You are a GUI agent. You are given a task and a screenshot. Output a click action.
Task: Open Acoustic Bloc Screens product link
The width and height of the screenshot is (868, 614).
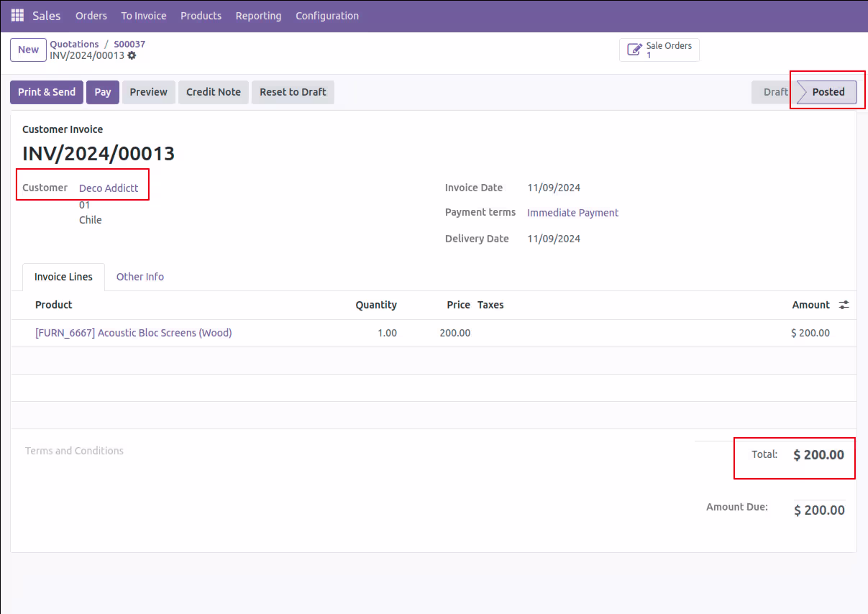[x=134, y=333]
